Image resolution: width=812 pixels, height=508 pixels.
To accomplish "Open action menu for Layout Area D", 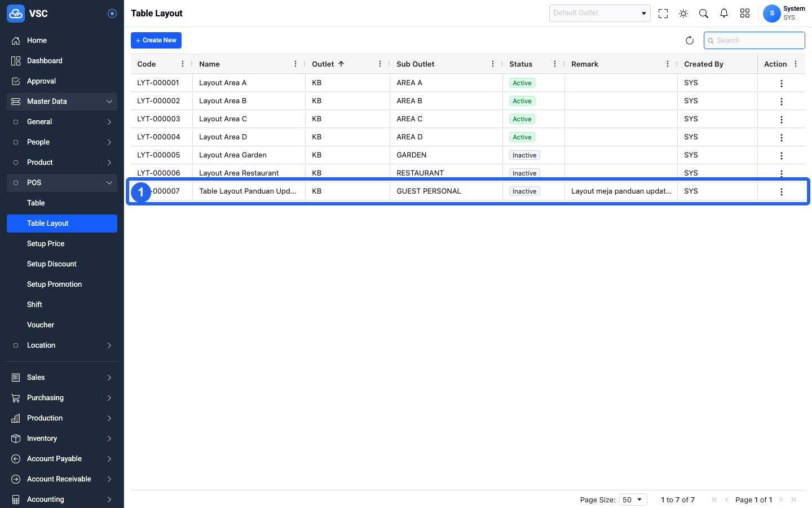I will tap(782, 138).
